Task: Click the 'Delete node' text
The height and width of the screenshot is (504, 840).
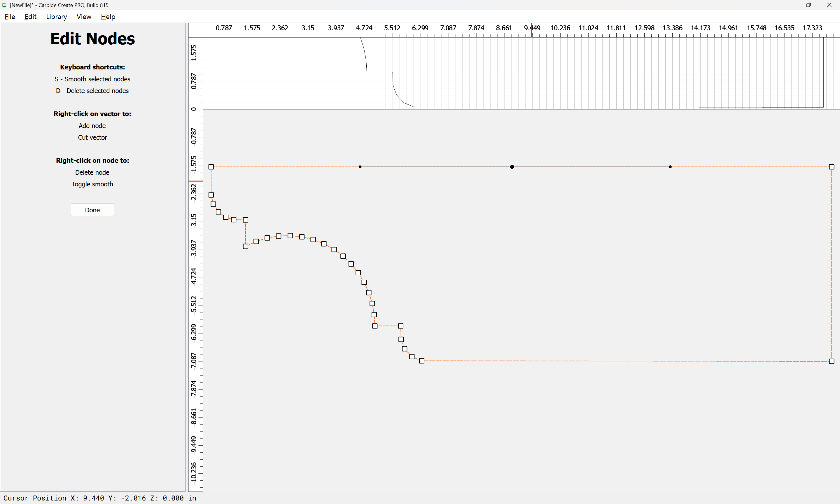Action: tap(92, 173)
